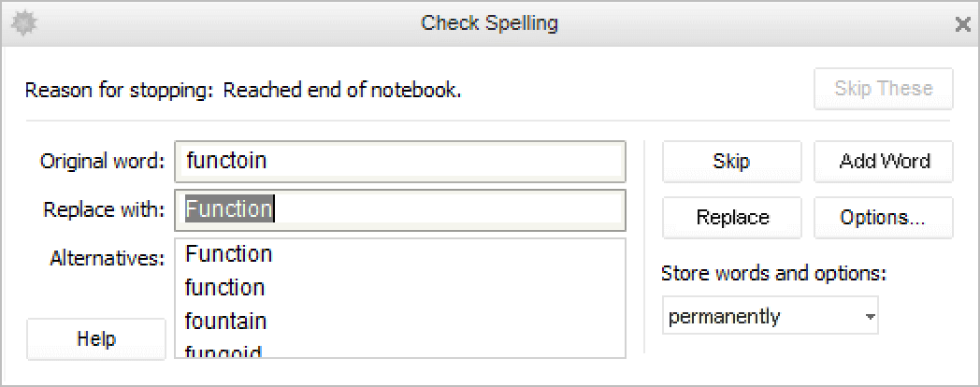Click the 'Original word:' label
Viewport: 980px width, 387px height.
(102, 161)
